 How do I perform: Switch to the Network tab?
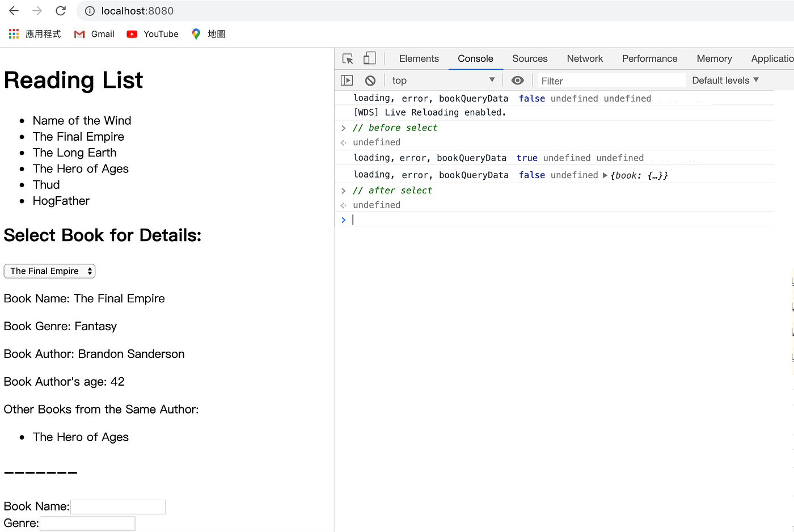coord(585,58)
